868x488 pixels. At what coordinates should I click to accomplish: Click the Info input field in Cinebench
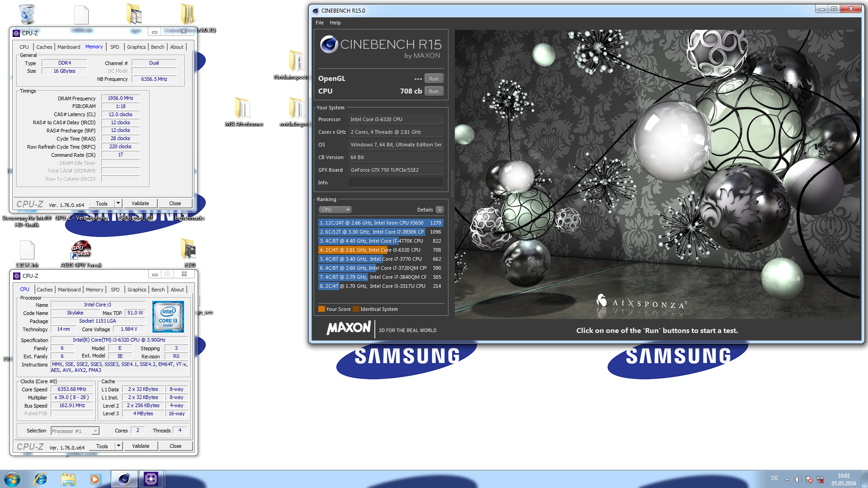[x=396, y=183]
